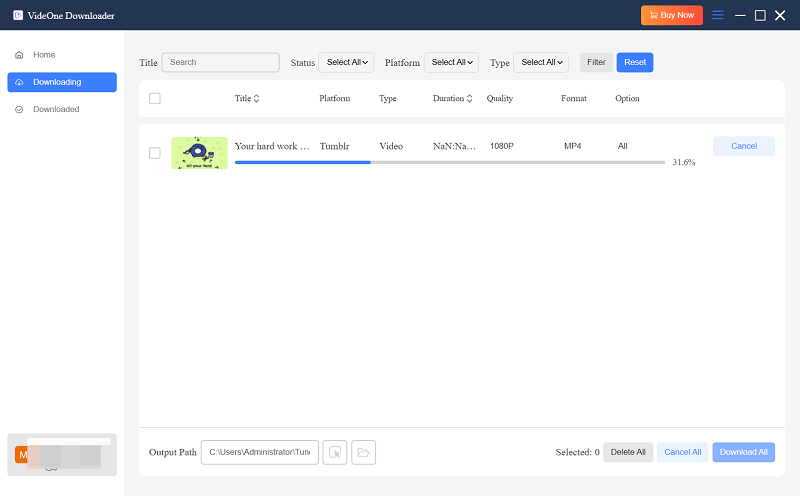The image size is (800, 496).
Task: Click the sort arrows beside Duration column
Action: (470, 99)
